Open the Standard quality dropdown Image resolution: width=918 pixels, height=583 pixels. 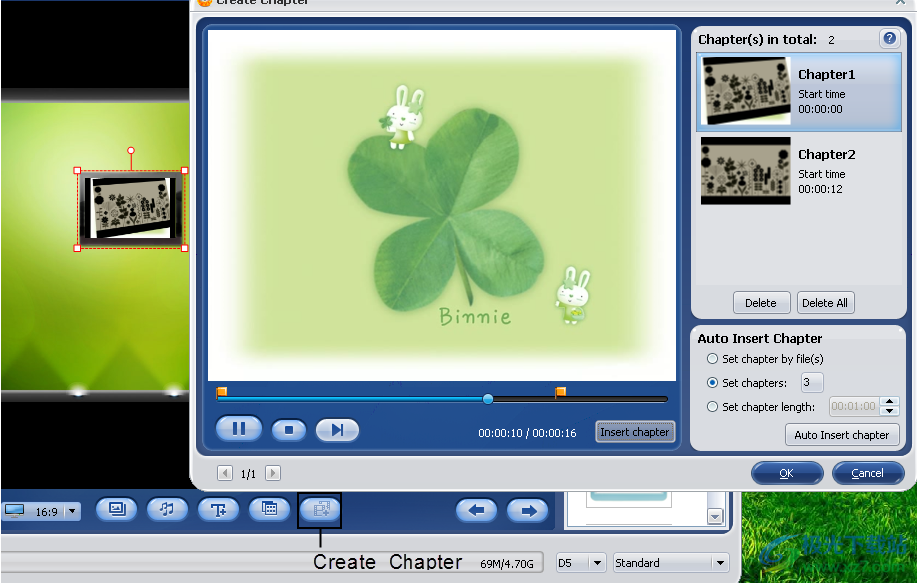coord(720,563)
